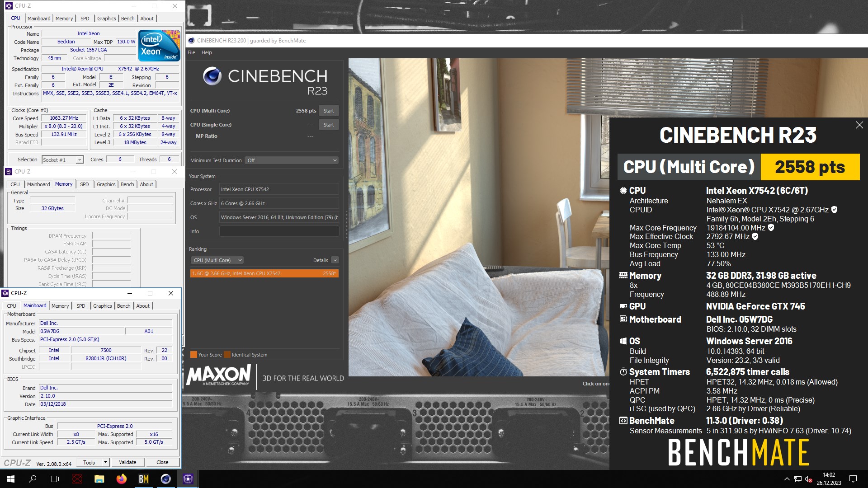Launch Firefox from taskbar
This screenshot has width=868, height=488.
tap(122, 479)
